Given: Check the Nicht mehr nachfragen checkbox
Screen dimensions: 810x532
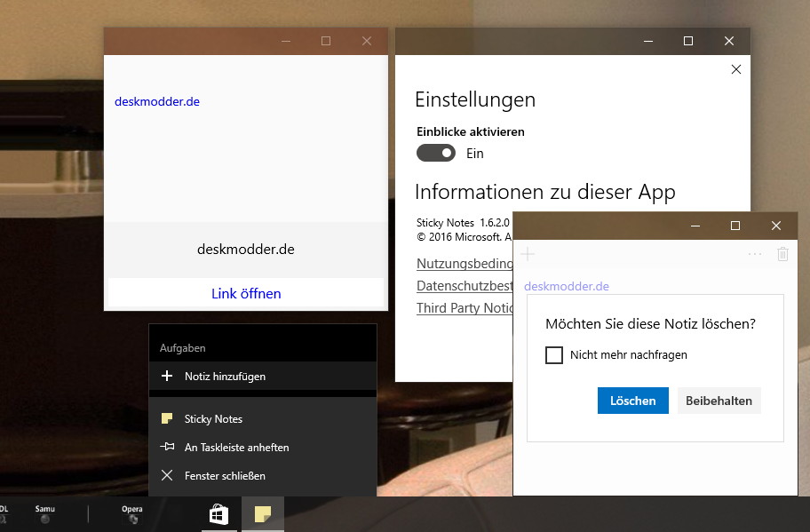Looking at the screenshot, I should coord(554,355).
